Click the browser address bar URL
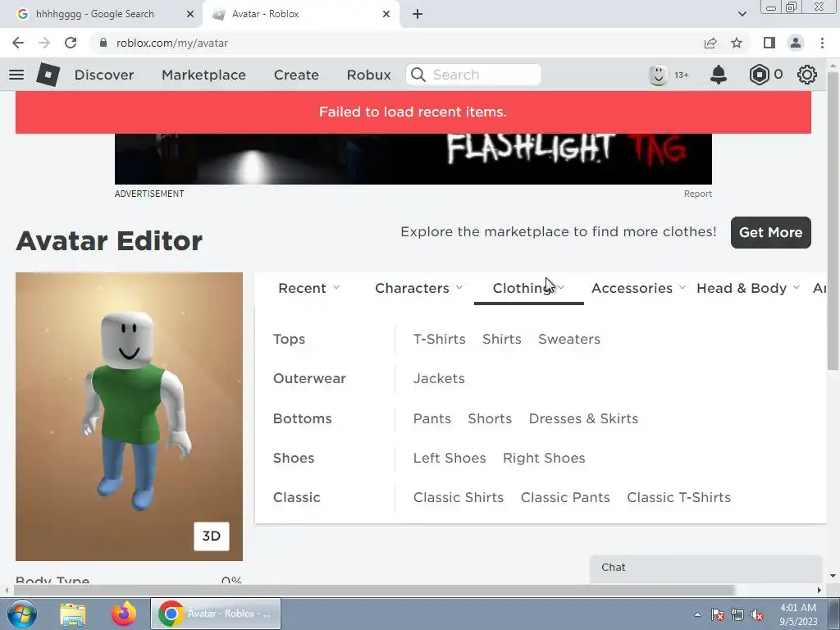Viewport: 840px width, 630px height. 172,43
